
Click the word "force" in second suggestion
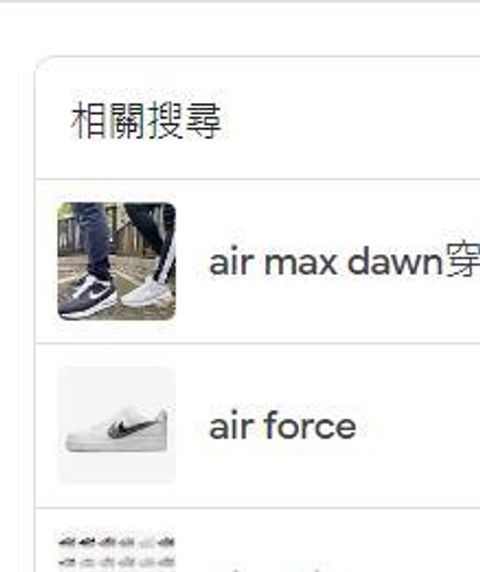(x=310, y=425)
